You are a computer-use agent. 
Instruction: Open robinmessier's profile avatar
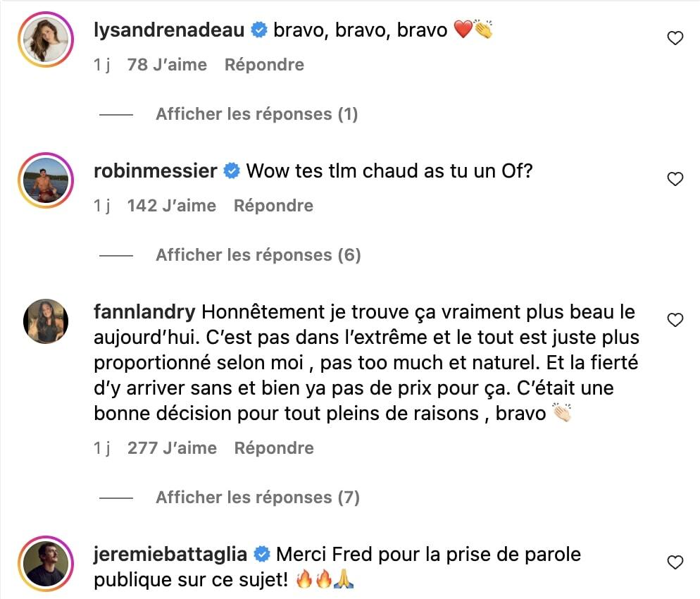click(x=46, y=181)
